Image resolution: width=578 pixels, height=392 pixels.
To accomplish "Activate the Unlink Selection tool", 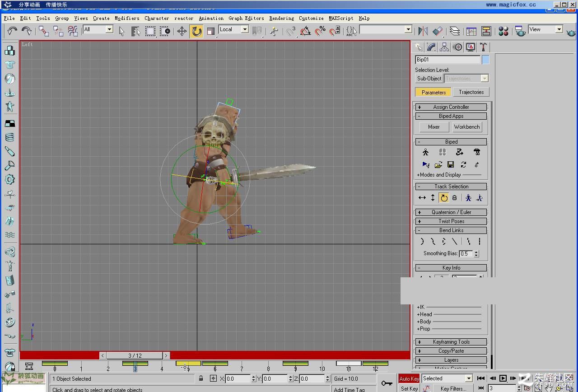I will pyautogui.click(x=58, y=31).
